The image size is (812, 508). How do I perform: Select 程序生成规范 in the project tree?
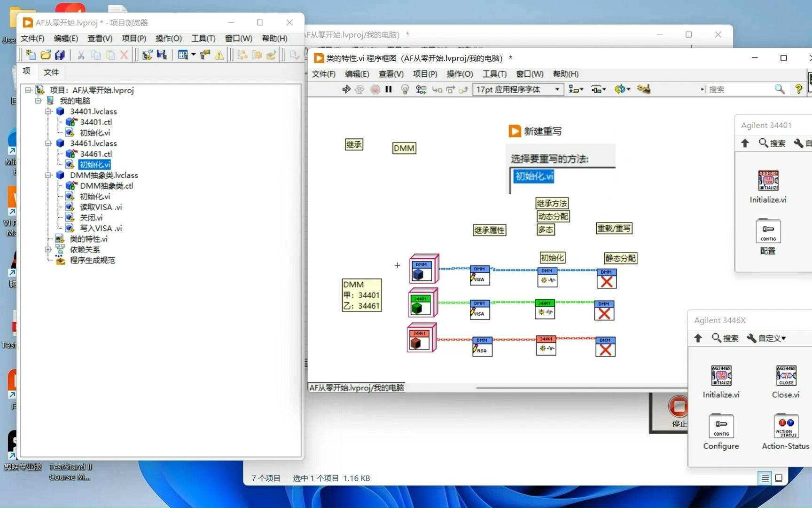93,260
